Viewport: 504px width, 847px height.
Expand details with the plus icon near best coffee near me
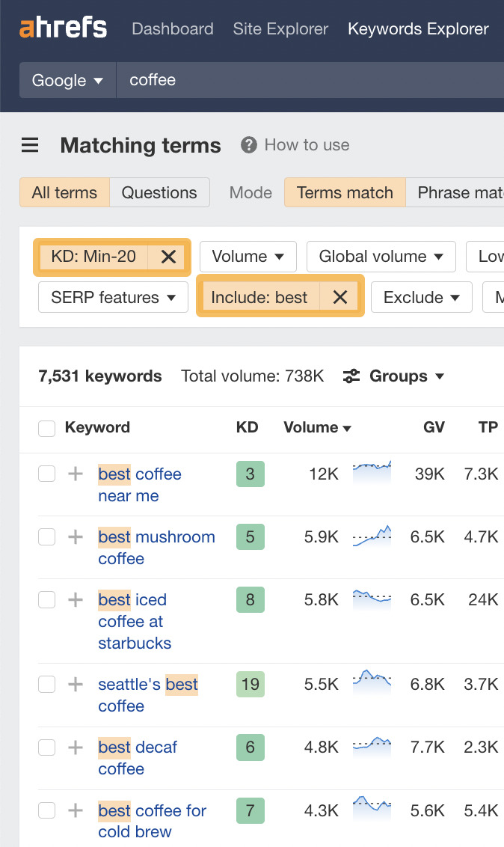[x=74, y=474]
